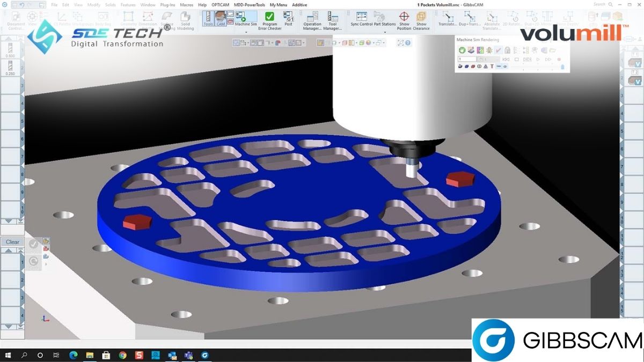Click the Clear button in process list

pos(12,242)
